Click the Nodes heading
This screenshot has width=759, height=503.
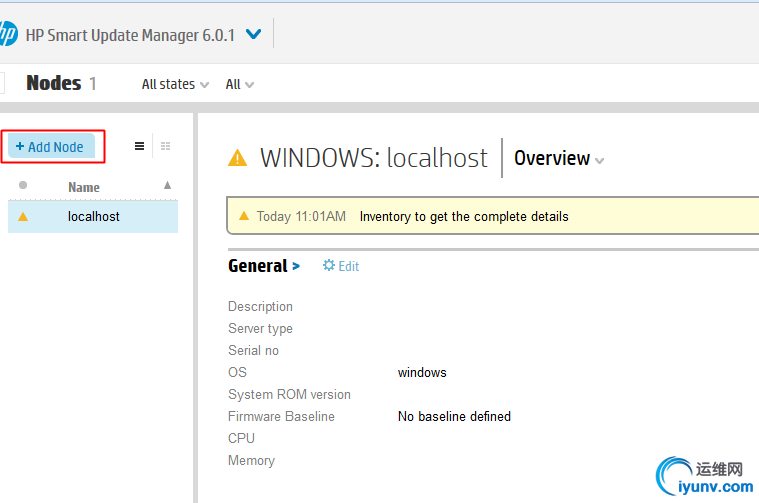click(x=54, y=83)
